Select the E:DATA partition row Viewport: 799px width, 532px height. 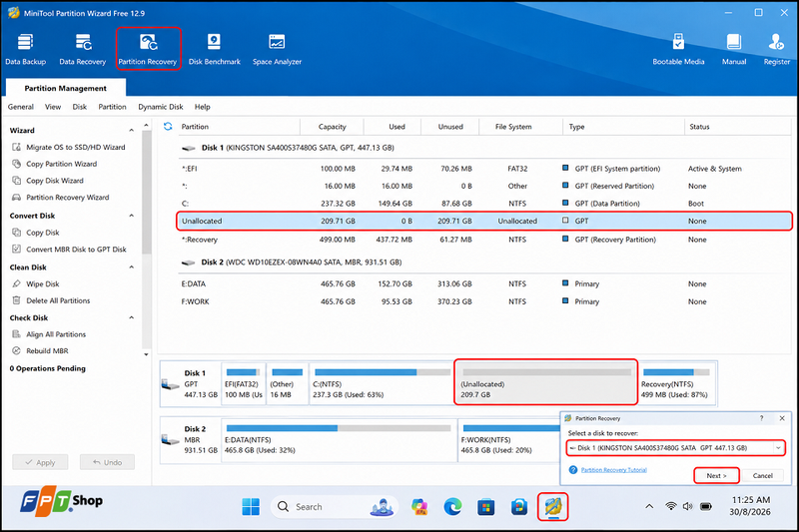pyautogui.click(x=484, y=283)
